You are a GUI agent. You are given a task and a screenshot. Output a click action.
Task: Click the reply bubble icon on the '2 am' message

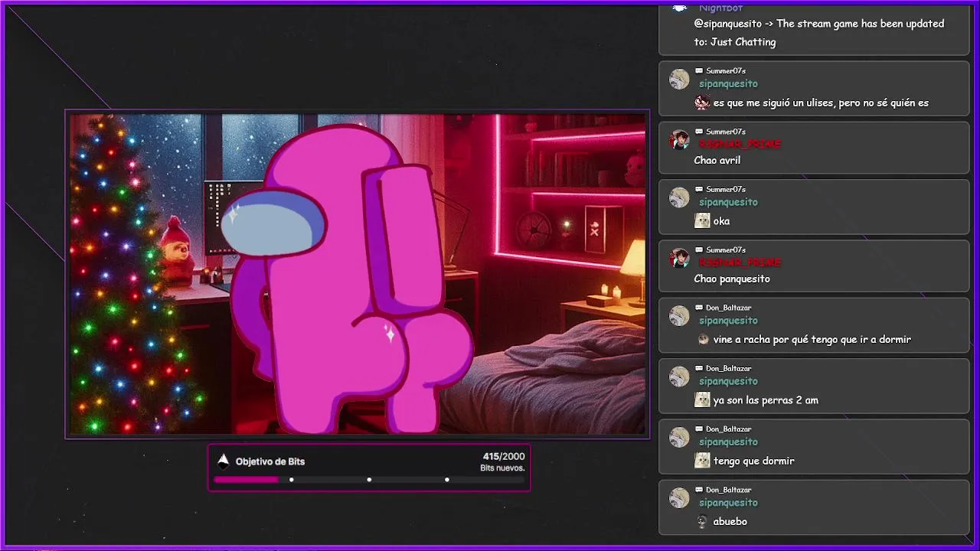click(x=699, y=368)
